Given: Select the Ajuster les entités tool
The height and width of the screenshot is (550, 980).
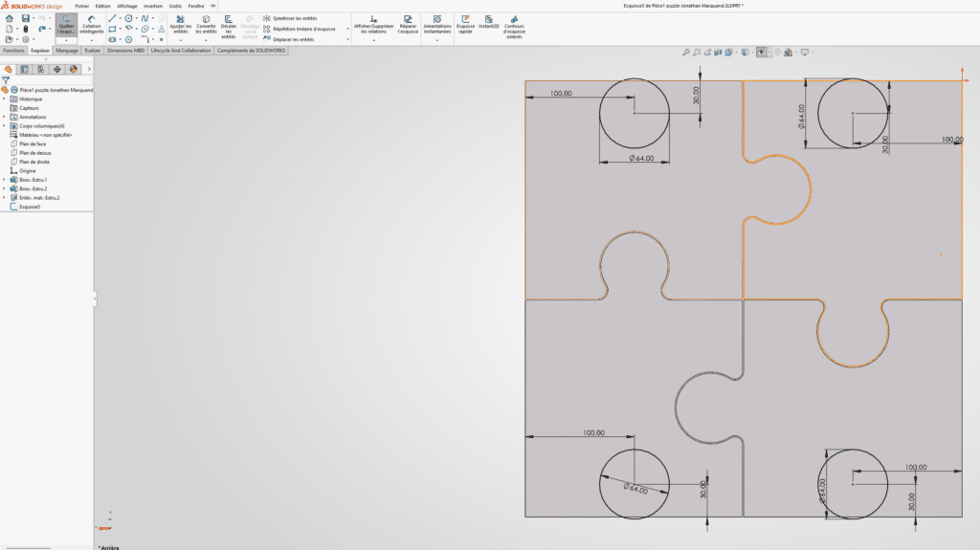Looking at the screenshot, I should coord(181,25).
